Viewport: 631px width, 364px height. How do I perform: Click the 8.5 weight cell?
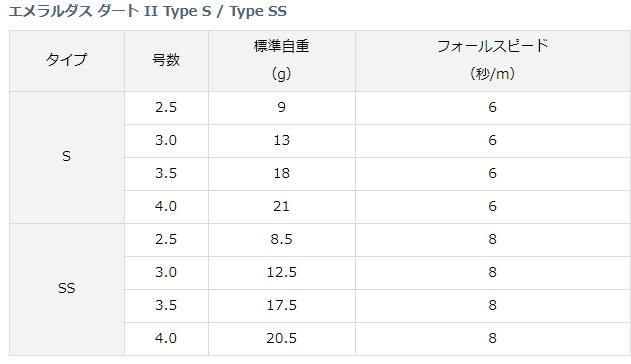[x=282, y=240]
